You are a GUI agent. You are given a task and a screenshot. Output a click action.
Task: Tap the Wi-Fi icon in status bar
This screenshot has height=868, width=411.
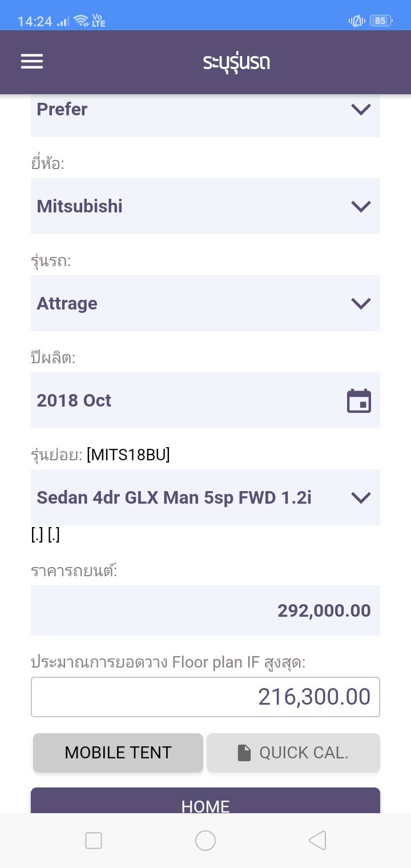(81, 21)
